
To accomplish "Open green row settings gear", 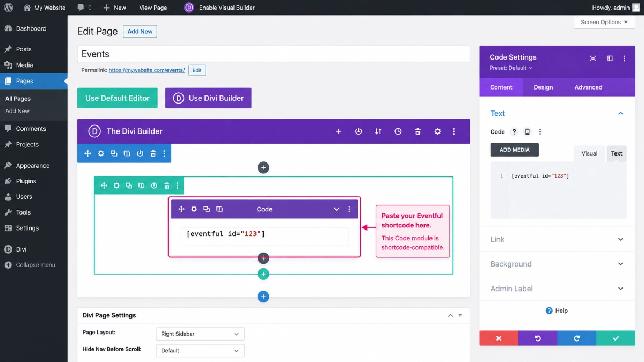I will [116, 186].
